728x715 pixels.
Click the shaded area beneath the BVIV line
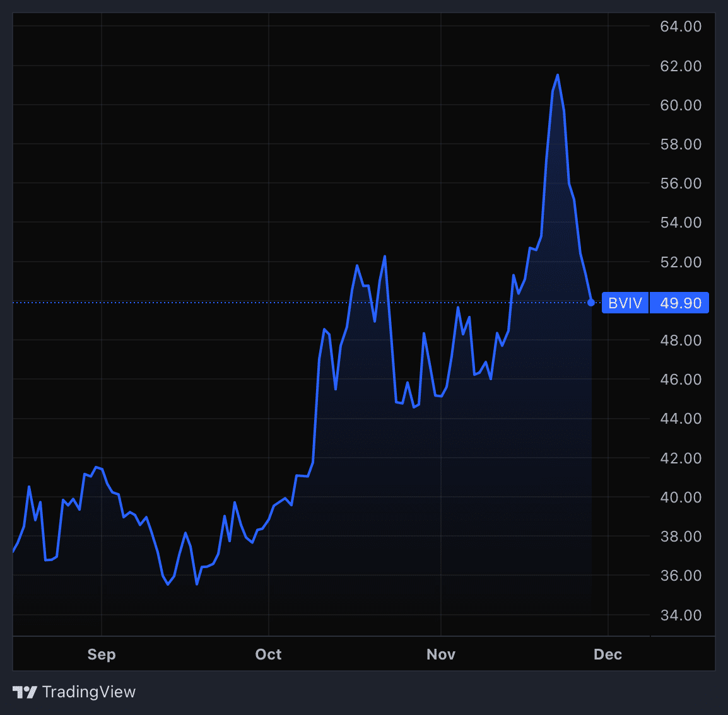(x=473, y=473)
